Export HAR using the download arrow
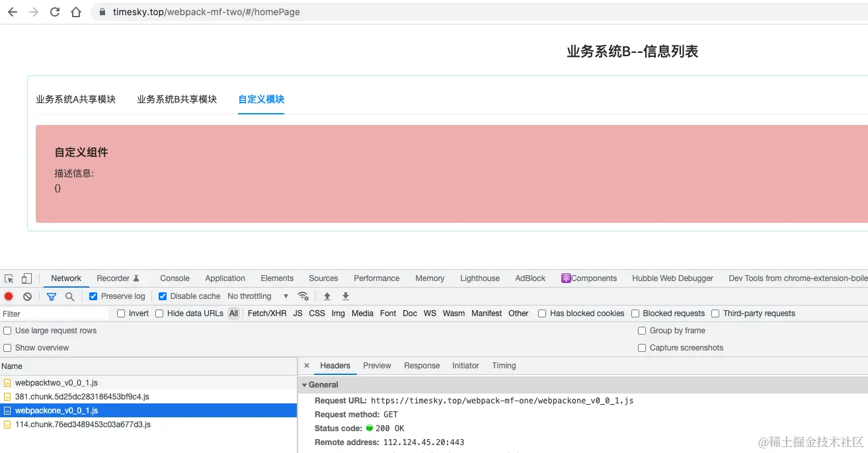 click(x=345, y=296)
